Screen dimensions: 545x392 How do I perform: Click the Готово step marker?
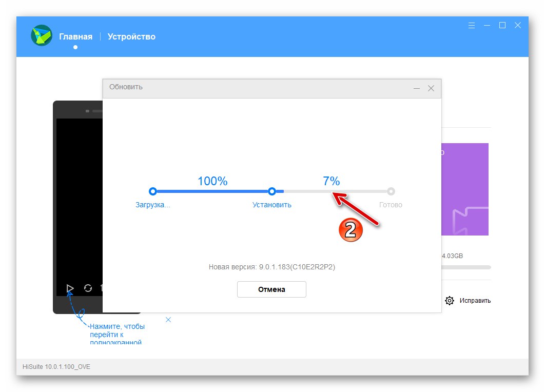391,191
